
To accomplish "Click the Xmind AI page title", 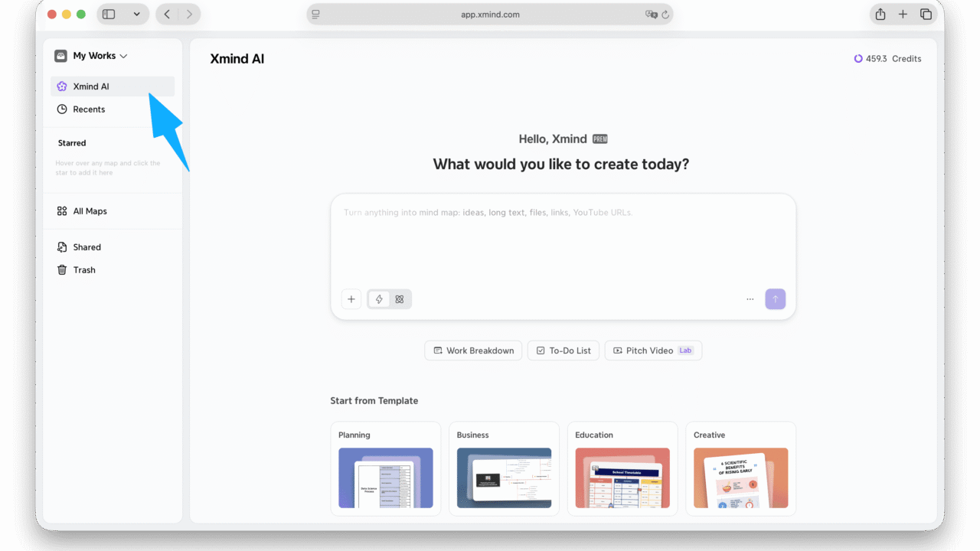I will (x=237, y=59).
